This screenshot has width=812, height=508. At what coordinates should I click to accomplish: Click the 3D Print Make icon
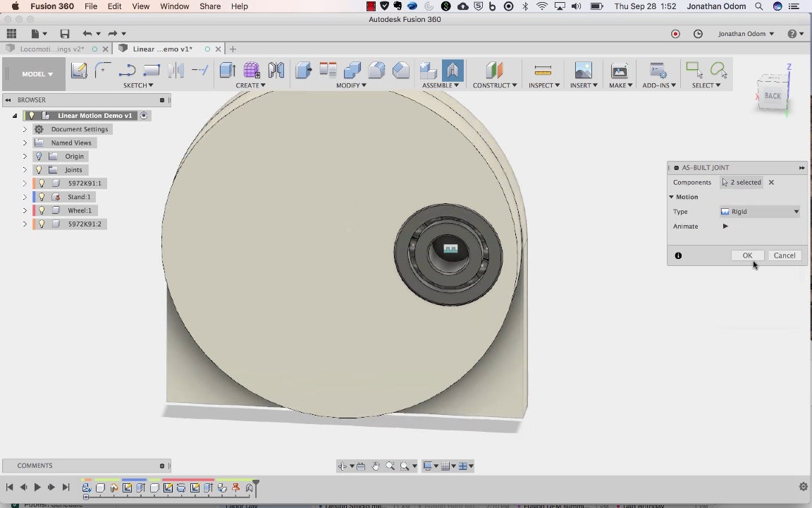[620, 70]
